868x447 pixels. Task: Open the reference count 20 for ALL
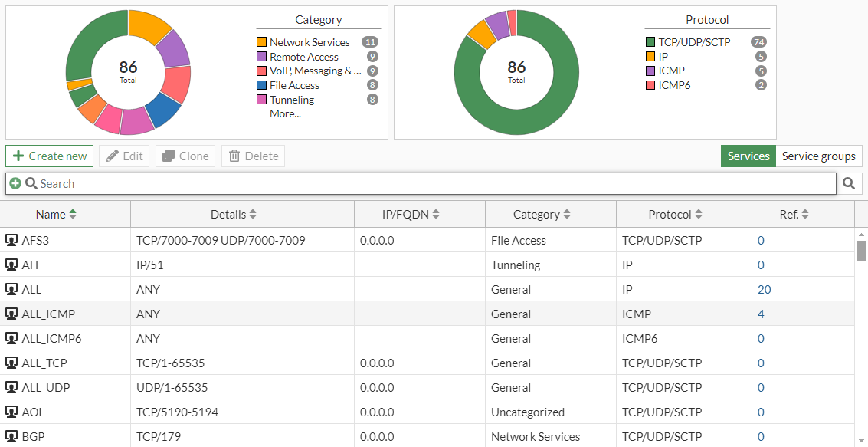pos(764,290)
